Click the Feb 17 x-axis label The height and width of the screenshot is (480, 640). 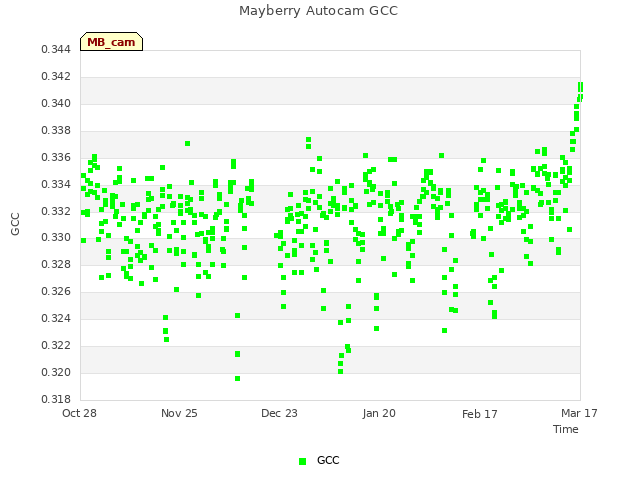click(480, 414)
